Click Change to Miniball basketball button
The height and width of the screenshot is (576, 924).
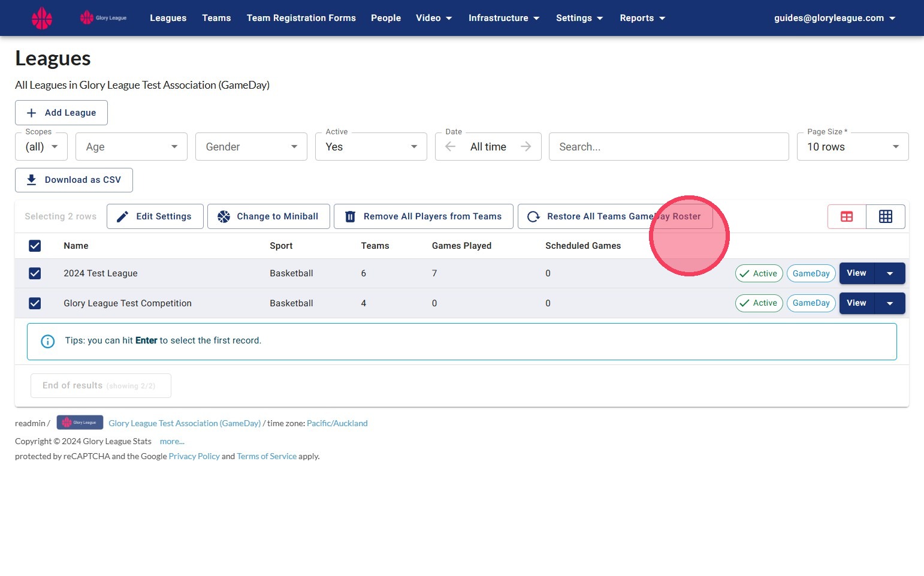268,216
